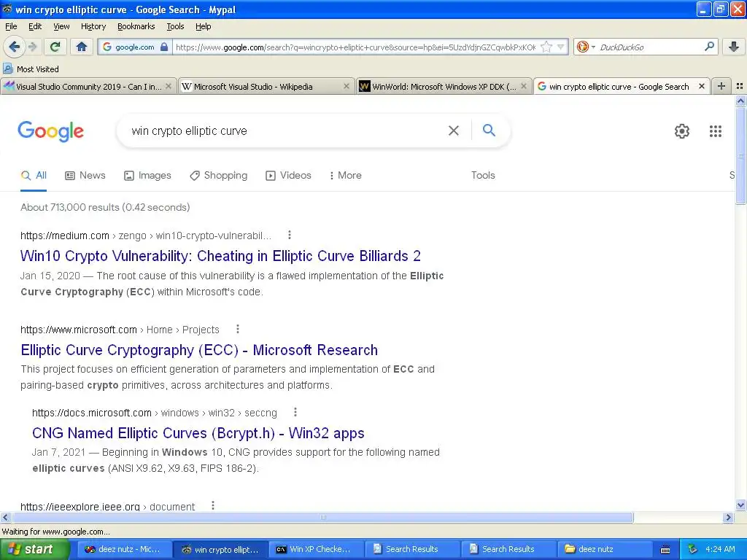Open the Help menu
The height and width of the screenshot is (560, 747).
click(x=204, y=26)
